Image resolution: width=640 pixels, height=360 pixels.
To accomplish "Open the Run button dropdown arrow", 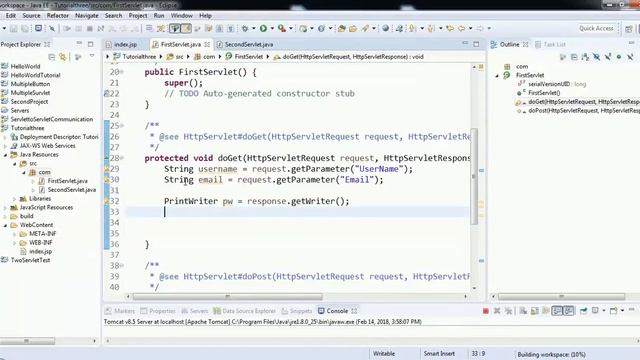I will pyautogui.click(x=272, y=28).
